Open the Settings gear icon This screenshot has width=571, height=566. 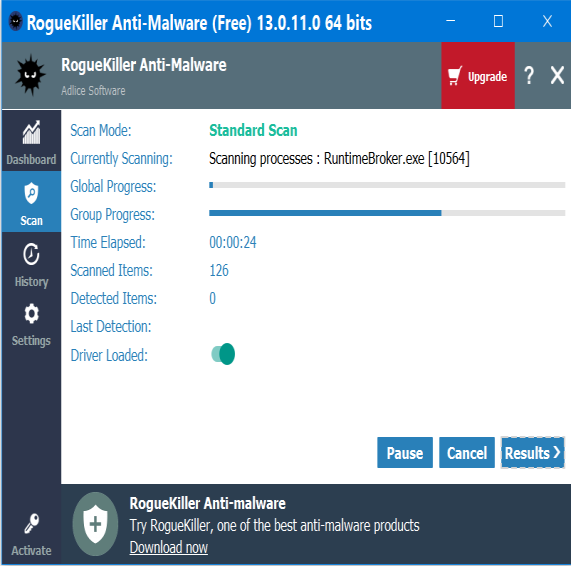[31, 313]
